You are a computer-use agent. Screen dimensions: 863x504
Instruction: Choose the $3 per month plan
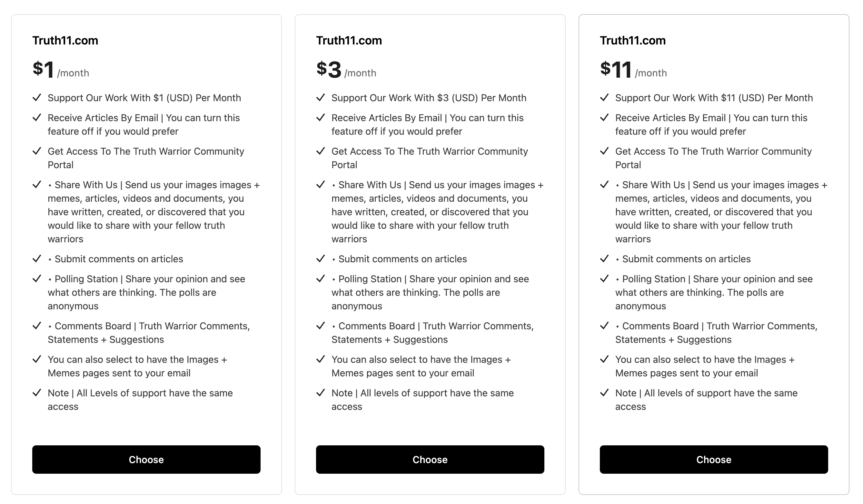coord(430,460)
